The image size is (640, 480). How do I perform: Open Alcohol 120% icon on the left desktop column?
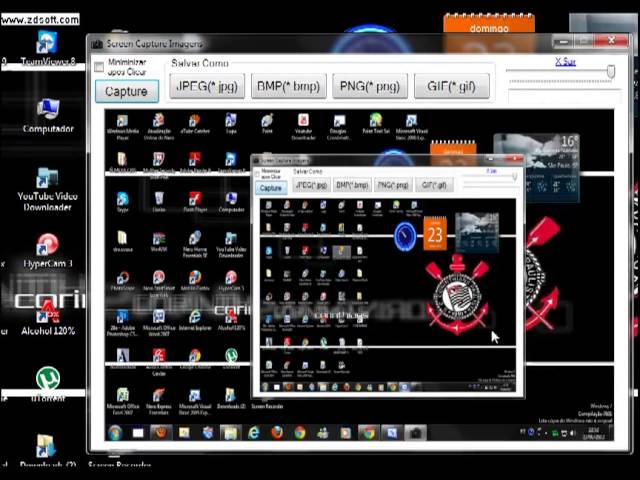48,318
